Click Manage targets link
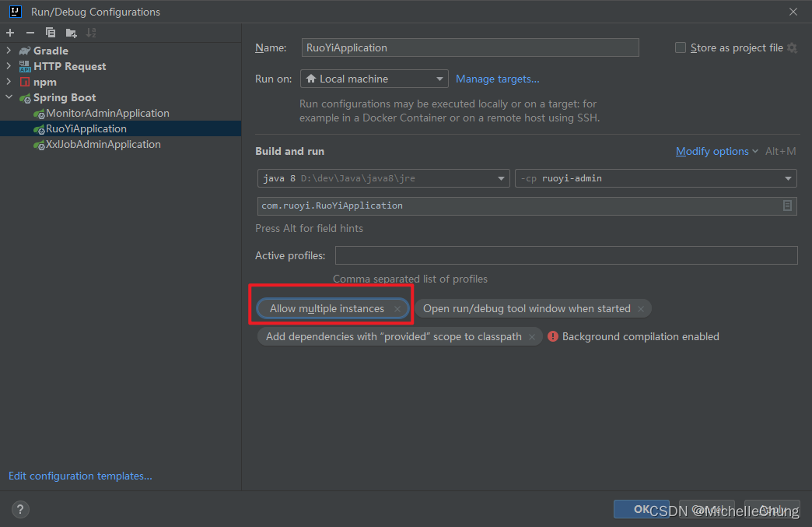Screen dimensions: 812x527 pos(497,79)
